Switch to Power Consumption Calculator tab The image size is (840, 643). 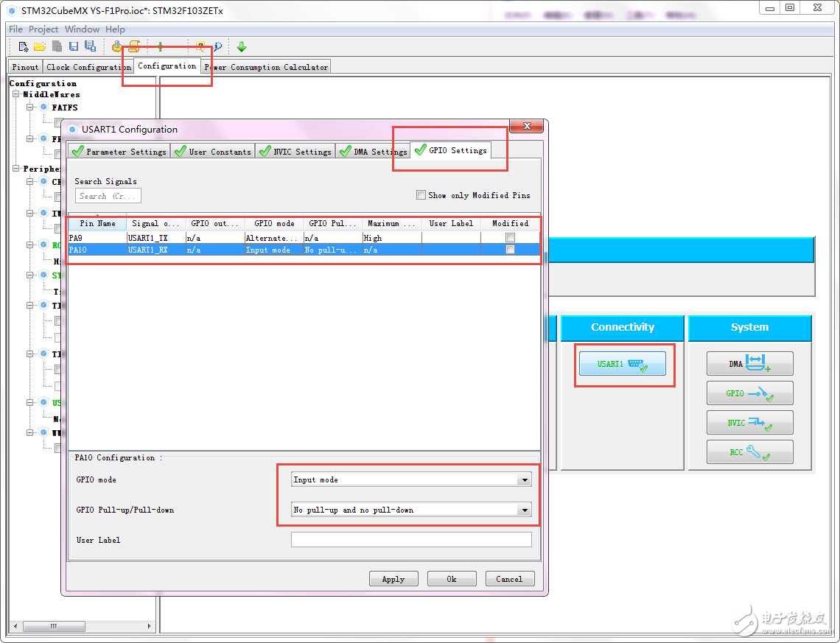[266, 67]
